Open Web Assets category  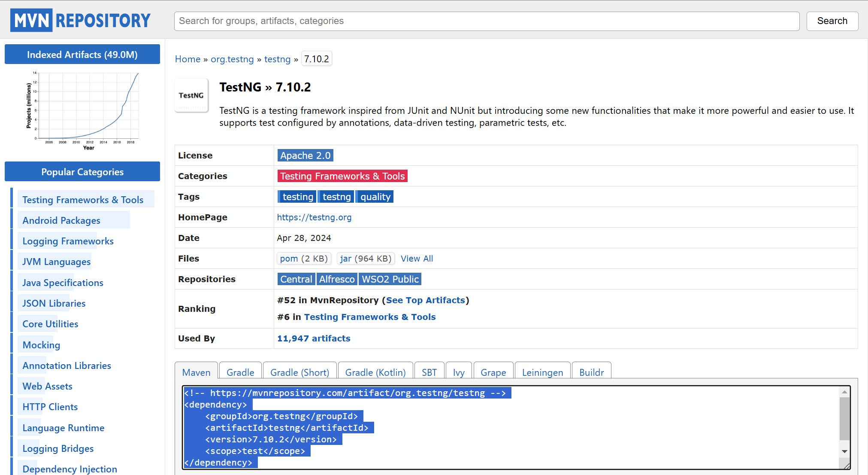click(x=47, y=386)
